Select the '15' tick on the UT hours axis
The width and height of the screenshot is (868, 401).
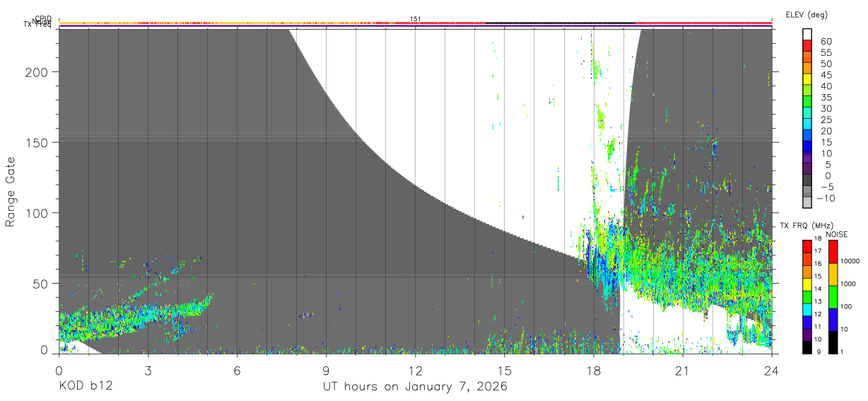click(505, 371)
